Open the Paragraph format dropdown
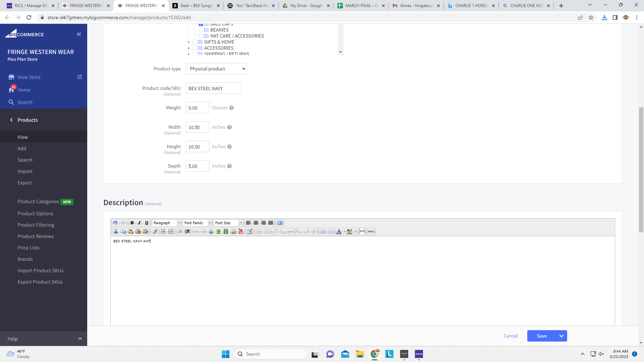Image resolution: width=644 pixels, height=362 pixels. pyautogui.click(x=167, y=223)
